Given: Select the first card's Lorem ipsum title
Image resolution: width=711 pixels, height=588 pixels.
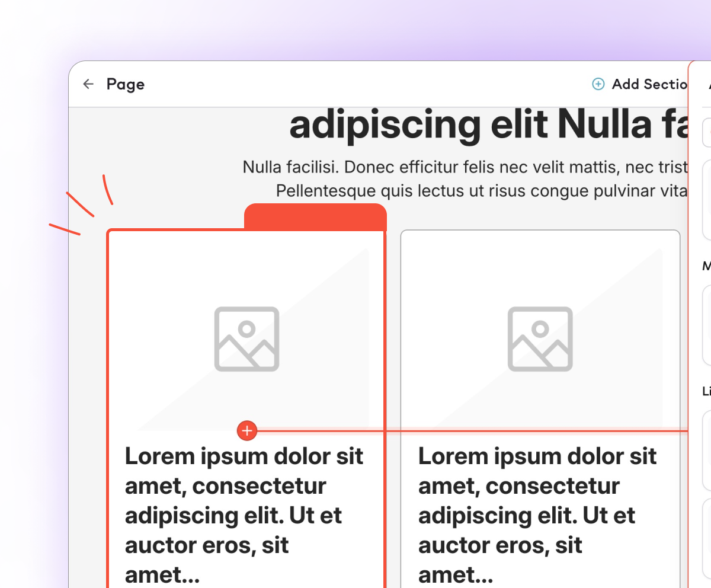Looking at the screenshot, I should 244,514.
